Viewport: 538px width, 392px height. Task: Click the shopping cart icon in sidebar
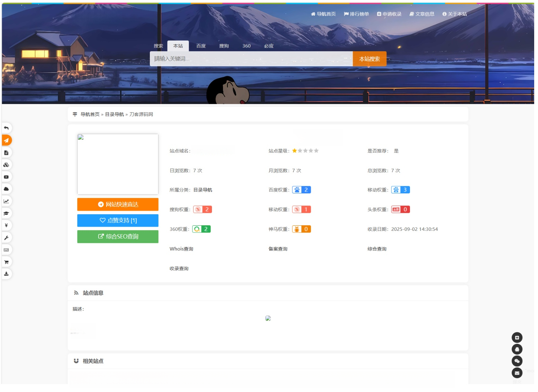tap(6, 262)
